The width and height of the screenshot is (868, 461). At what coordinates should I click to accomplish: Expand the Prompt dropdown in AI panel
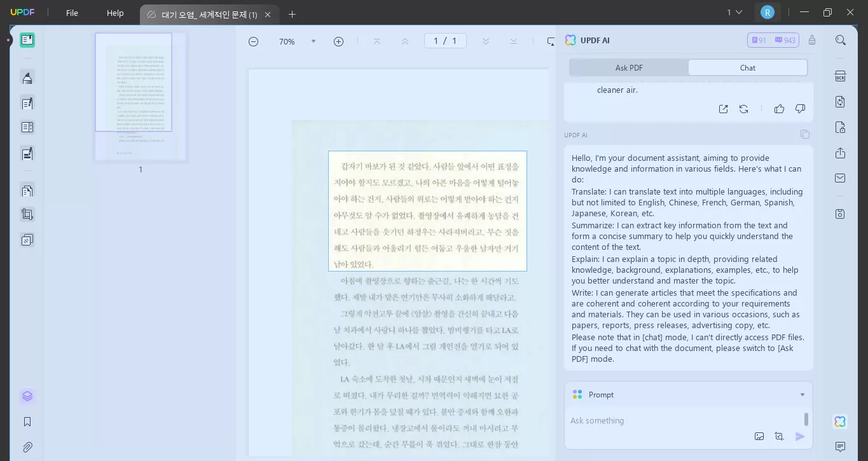(802, 394)
